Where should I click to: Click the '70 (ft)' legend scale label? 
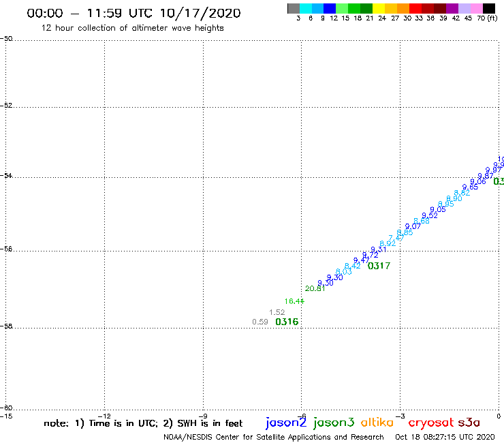(x=487, y=18)
